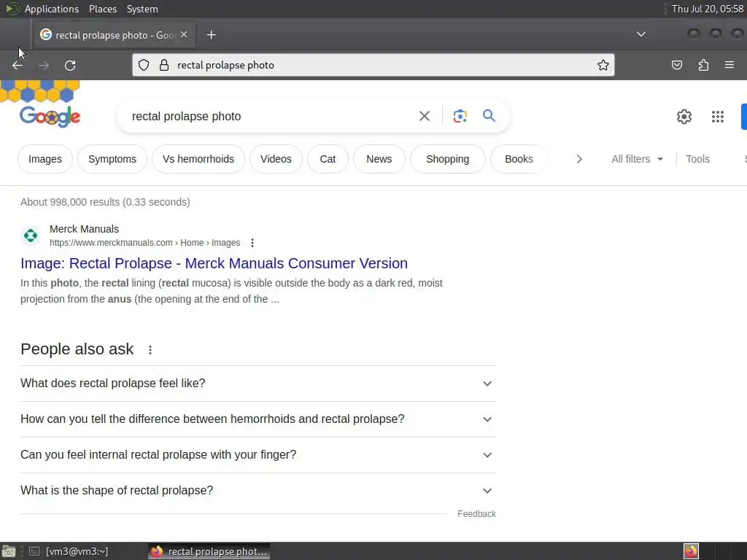Click the show desktop icon in taskbar

click(9, 551)
